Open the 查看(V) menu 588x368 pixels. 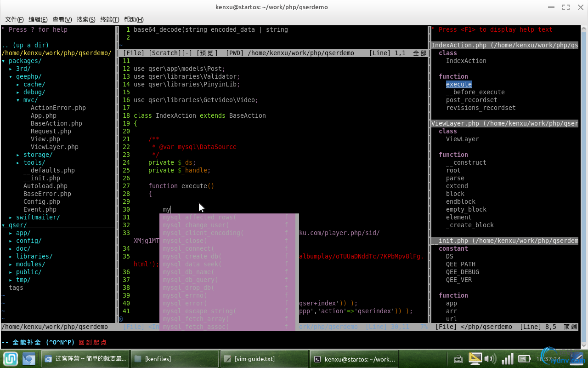[62, 19]
